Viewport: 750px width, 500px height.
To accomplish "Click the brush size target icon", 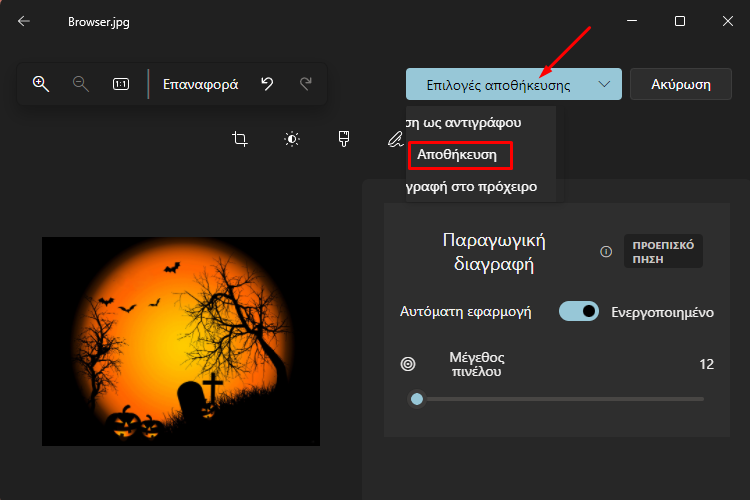I will tap(408, 364).
